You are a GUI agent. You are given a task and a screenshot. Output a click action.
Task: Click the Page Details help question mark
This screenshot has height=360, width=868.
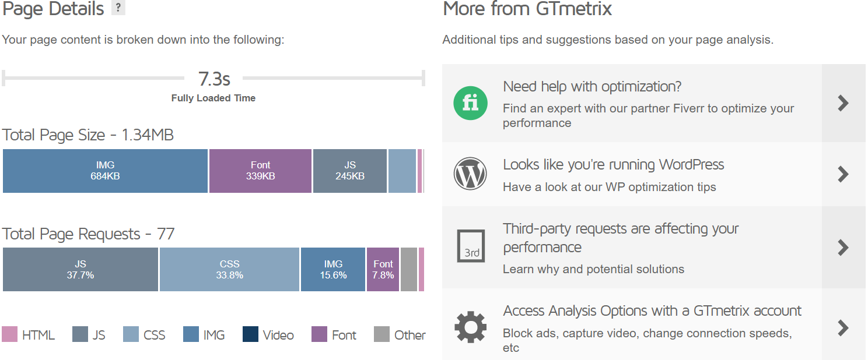[119, 8]
